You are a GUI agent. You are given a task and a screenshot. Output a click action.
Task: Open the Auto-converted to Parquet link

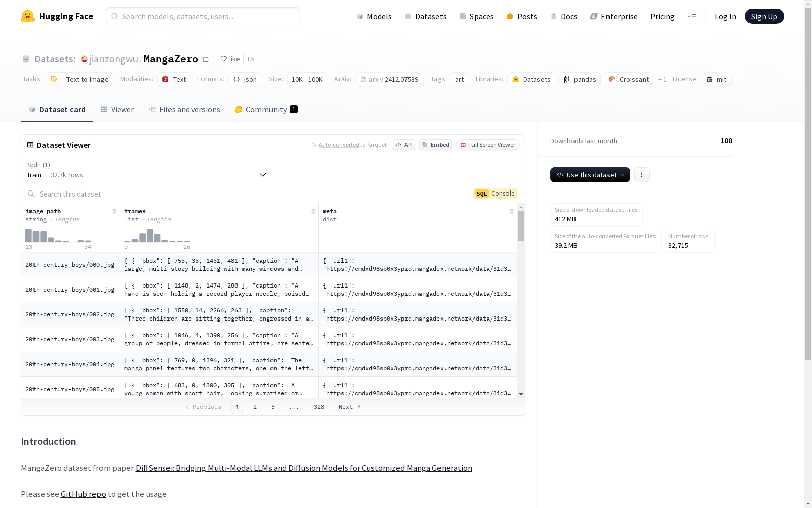pyautogui.click(x=339, y=145)
